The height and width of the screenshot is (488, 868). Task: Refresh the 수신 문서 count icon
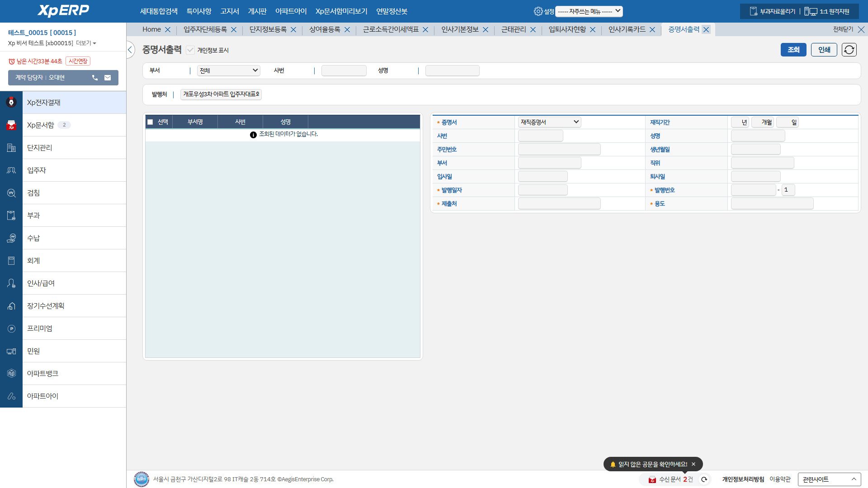tap(704, 479)
